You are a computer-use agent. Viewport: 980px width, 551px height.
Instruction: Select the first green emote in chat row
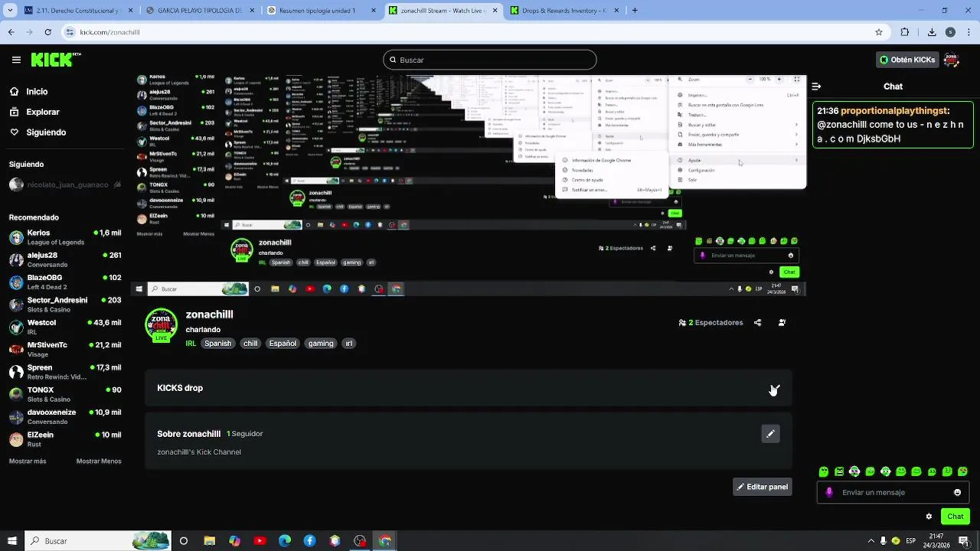tap(824, 471)
